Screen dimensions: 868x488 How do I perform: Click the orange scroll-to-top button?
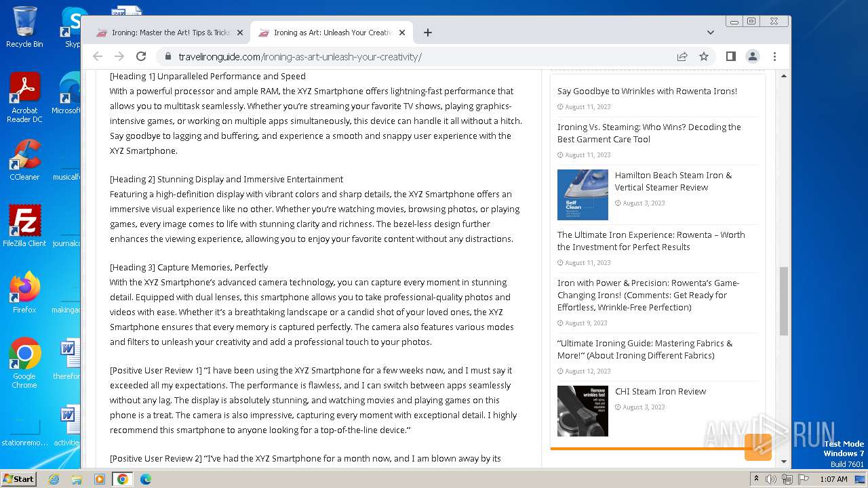pyautogui.click(x=758, y=447)
